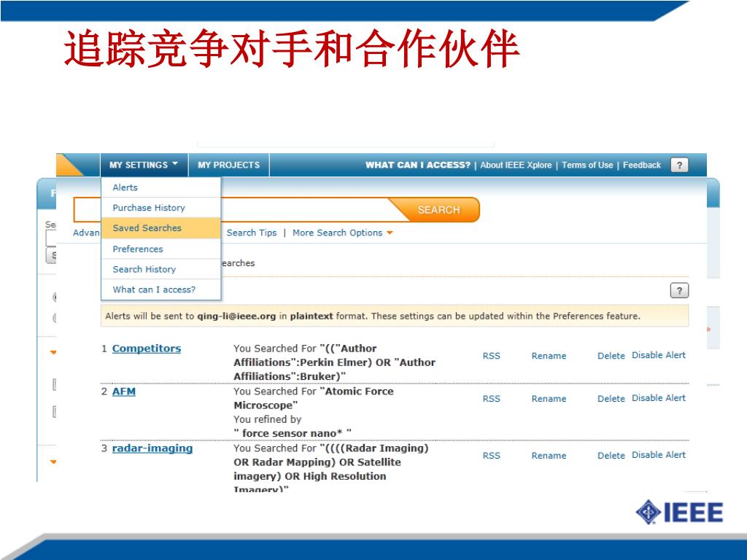The width and height of the screenshot is (747, 560).
Task: Click the help icon above the alerts notice
Action: point(679,290)
